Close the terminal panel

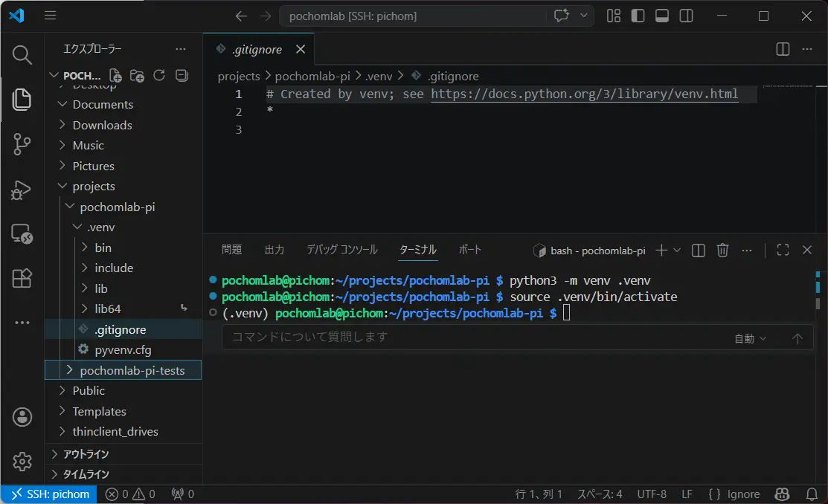807,251
